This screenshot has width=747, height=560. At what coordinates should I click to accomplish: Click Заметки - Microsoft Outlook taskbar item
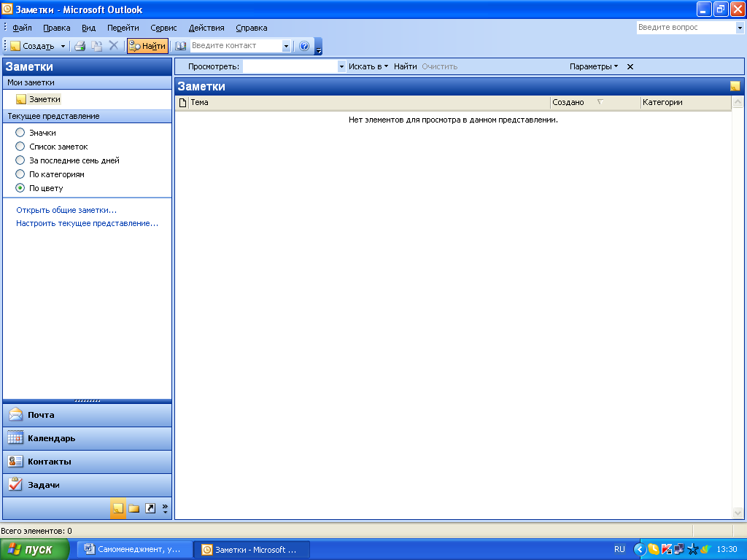[252, 550]
